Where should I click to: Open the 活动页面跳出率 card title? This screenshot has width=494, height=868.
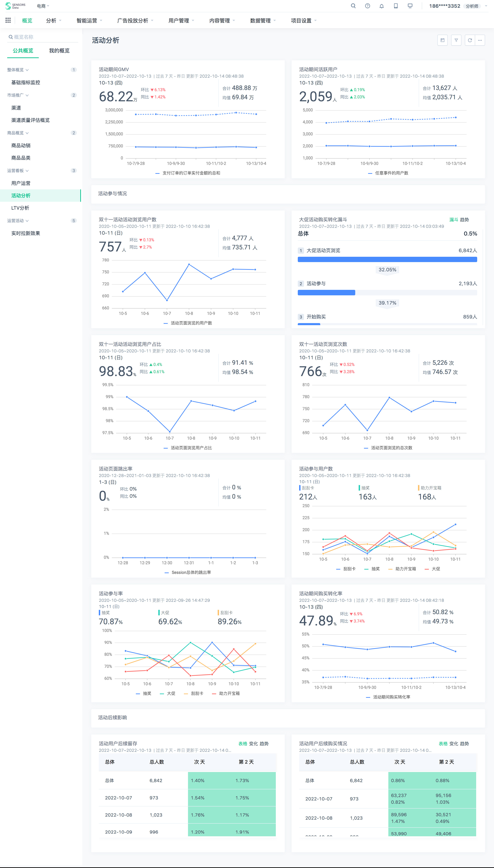116,469
